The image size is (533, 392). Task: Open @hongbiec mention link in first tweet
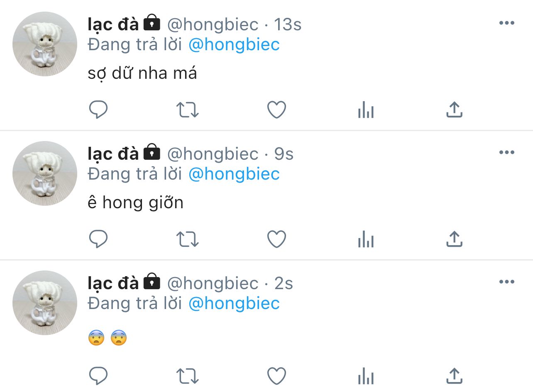pos(234,45)
